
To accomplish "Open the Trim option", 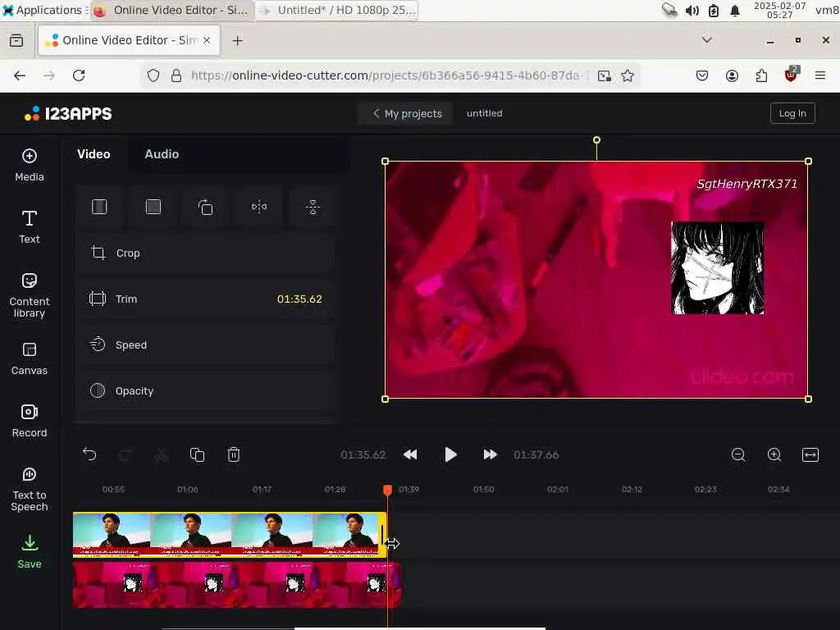I will (x=206, y=299).
